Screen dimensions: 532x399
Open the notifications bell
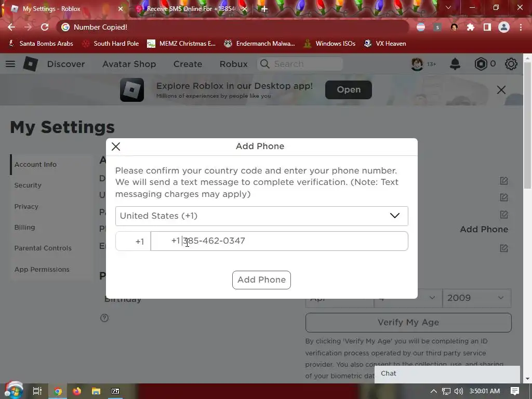point(455,64)
